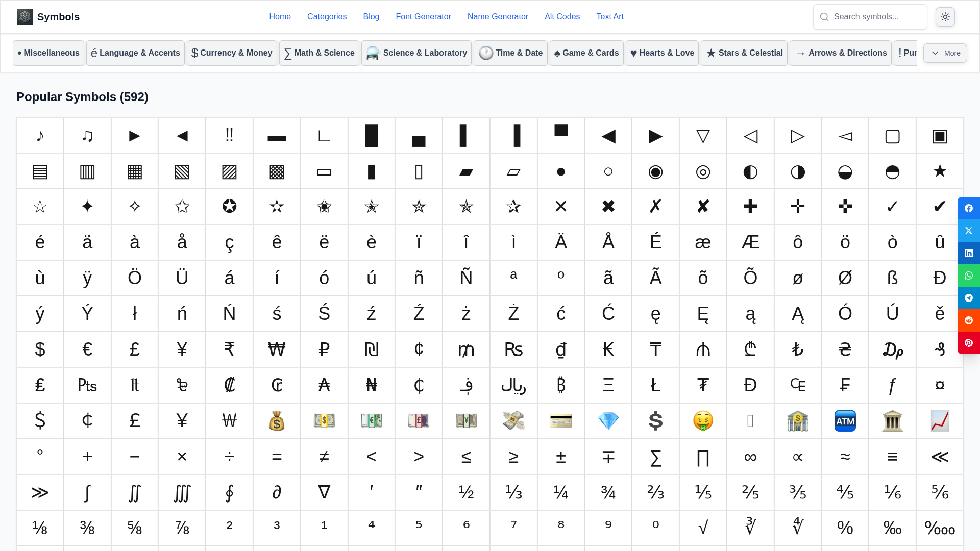Share via the Pinterest icon
Image resolution: width=980 pixels, height=551 pixels.
click(x=968, y=343)
